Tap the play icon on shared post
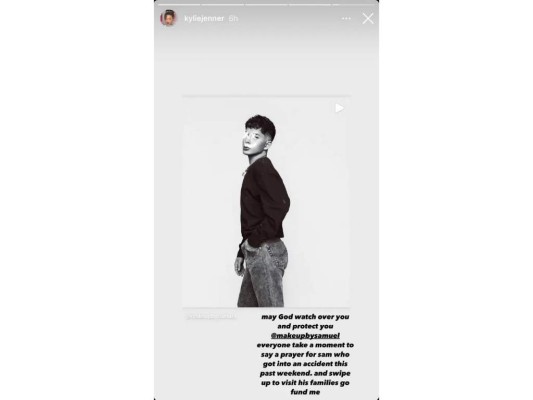 tap(339, 108)
